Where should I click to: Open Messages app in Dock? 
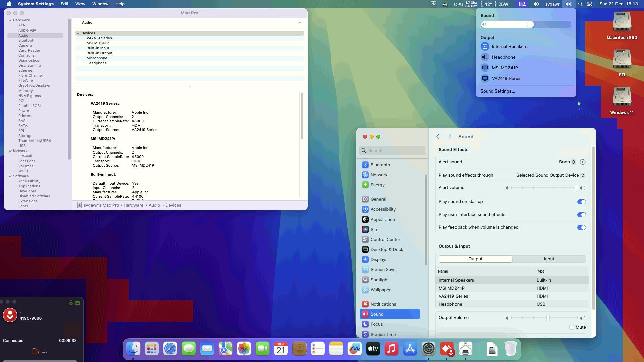[x=189, y=349]
